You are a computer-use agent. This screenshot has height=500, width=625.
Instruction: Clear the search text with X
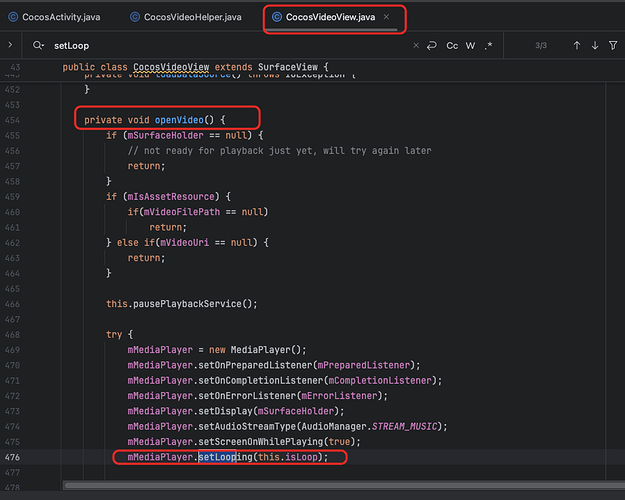click(x=416, y=45)
